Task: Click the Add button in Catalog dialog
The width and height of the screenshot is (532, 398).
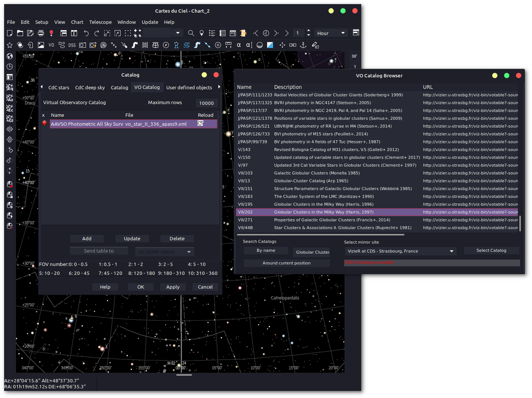Action: [x=87, y=238]
